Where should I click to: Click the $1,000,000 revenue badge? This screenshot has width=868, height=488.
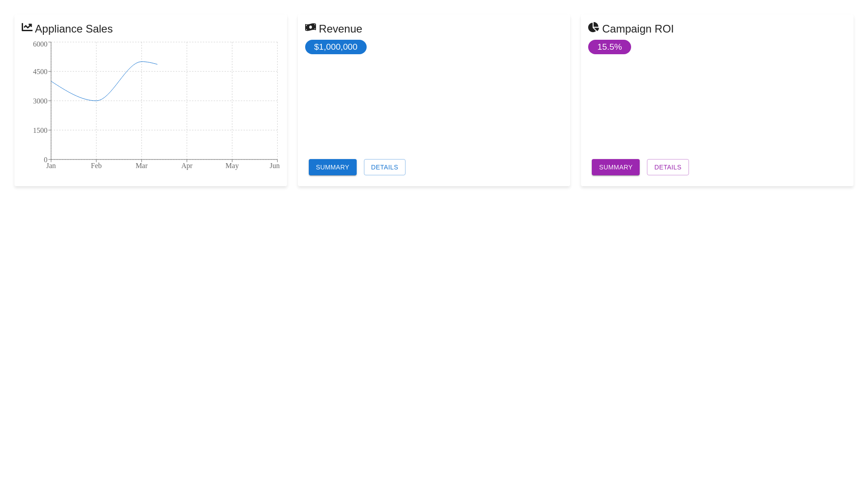(336, 47)
